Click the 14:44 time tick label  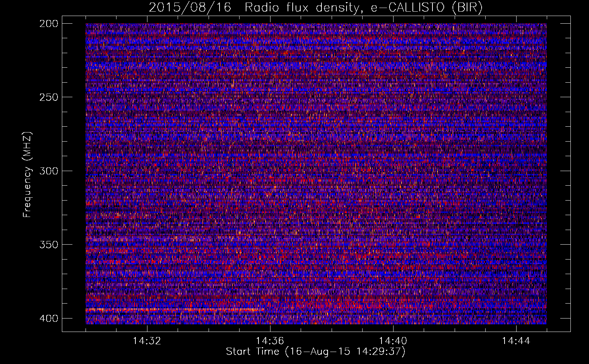coord(516,341)
